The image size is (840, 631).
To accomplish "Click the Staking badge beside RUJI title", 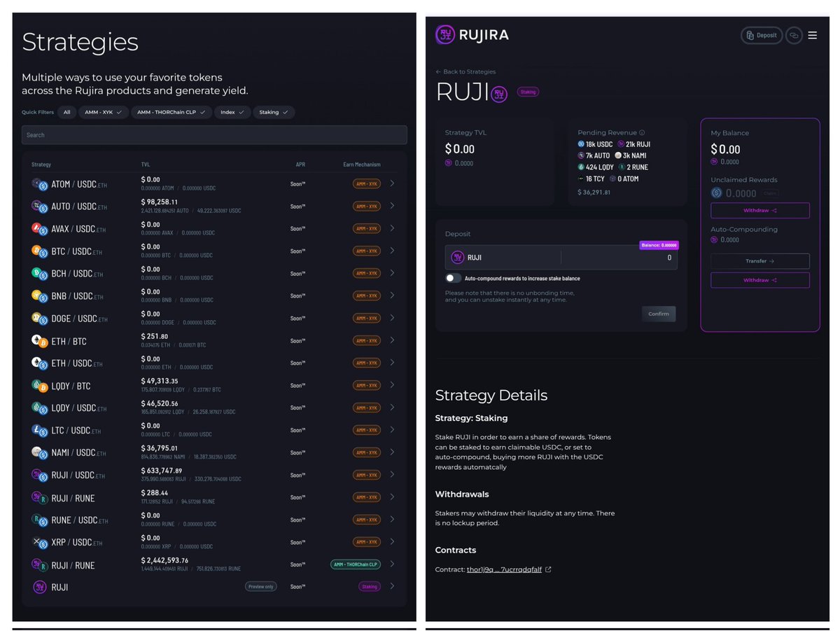I will pyautogui.click(x=528, y=92).
